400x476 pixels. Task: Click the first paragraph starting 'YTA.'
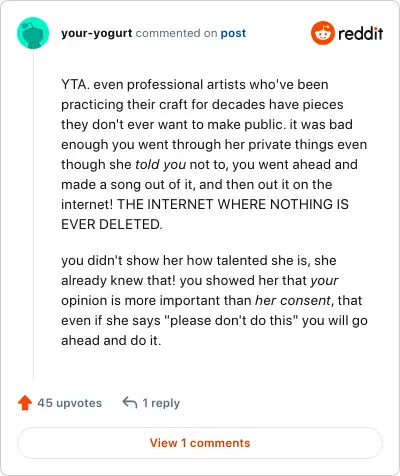coord(214,154)
